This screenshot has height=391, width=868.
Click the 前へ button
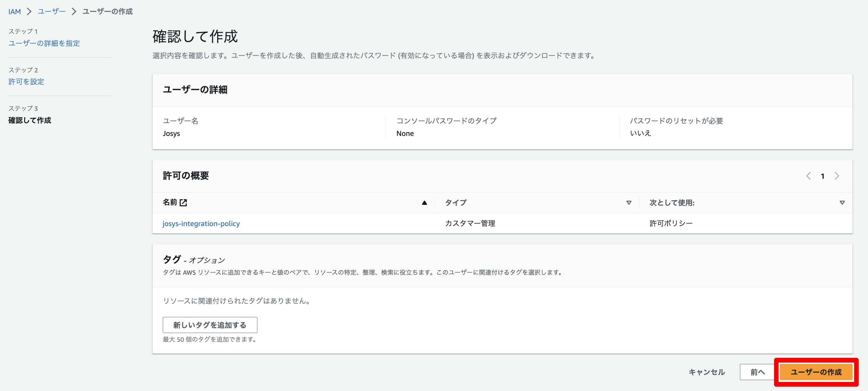point(757,372)
